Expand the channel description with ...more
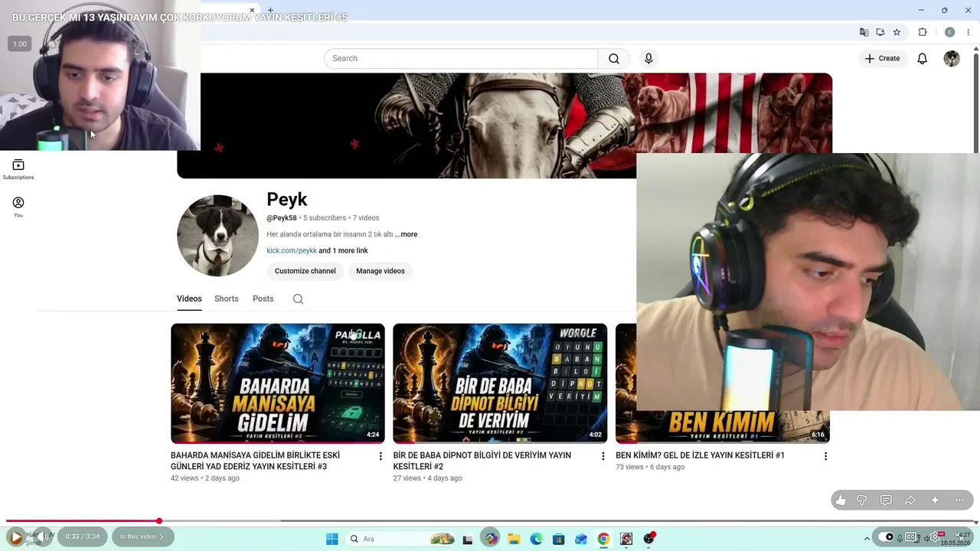Image resolution: width=980 pixels, height=551 pixels. pyautogui.click(x=407, y=234)
